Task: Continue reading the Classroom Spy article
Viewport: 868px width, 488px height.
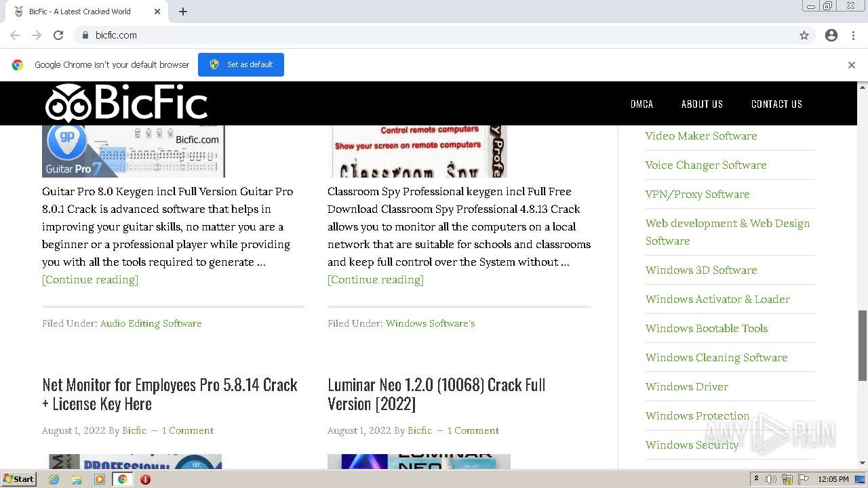Action: 376,279
